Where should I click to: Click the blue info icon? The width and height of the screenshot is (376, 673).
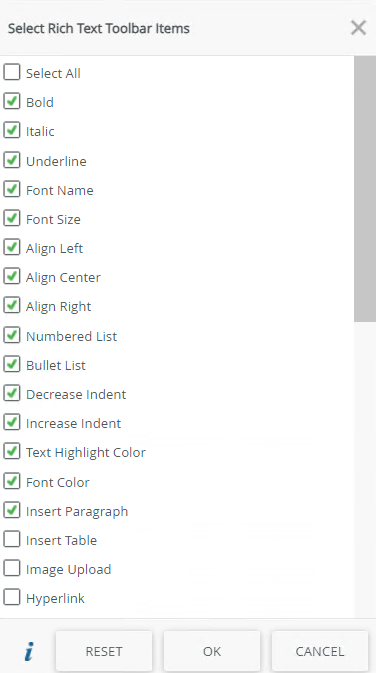(x=29, y=652)
